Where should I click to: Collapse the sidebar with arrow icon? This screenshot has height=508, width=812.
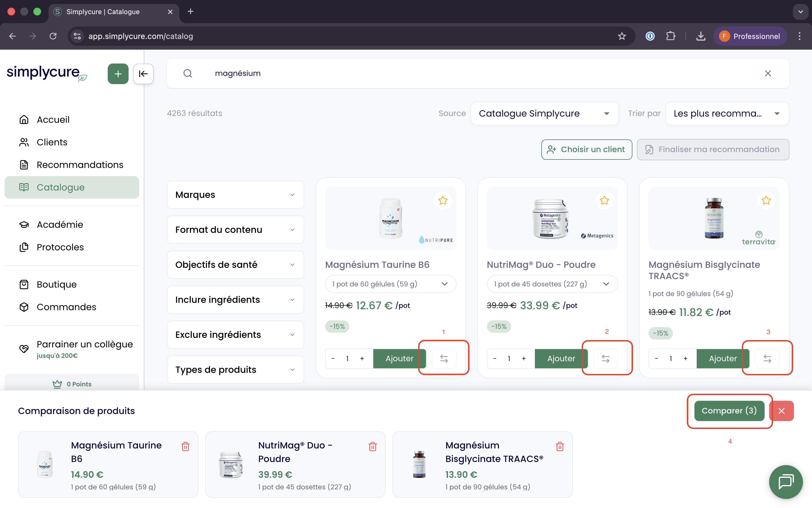pos(143,74)
